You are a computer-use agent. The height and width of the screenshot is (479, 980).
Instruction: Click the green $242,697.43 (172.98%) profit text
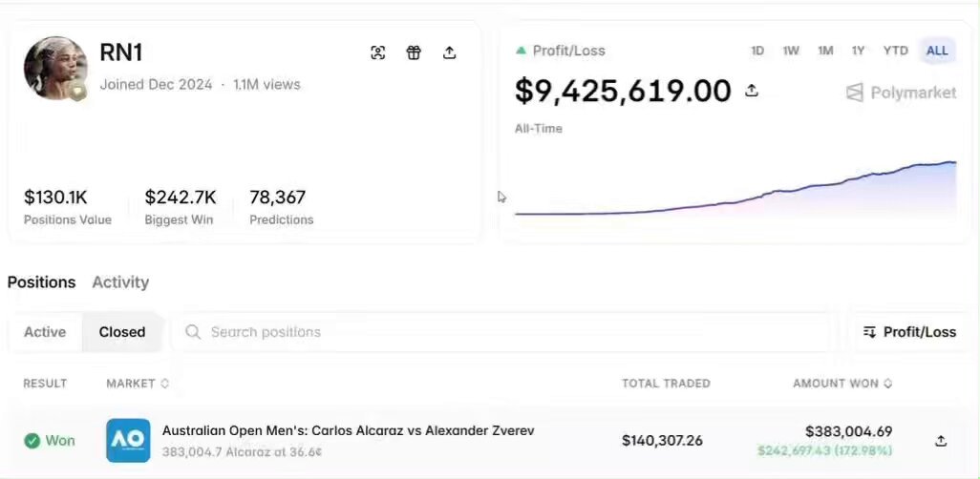point(825,451)
